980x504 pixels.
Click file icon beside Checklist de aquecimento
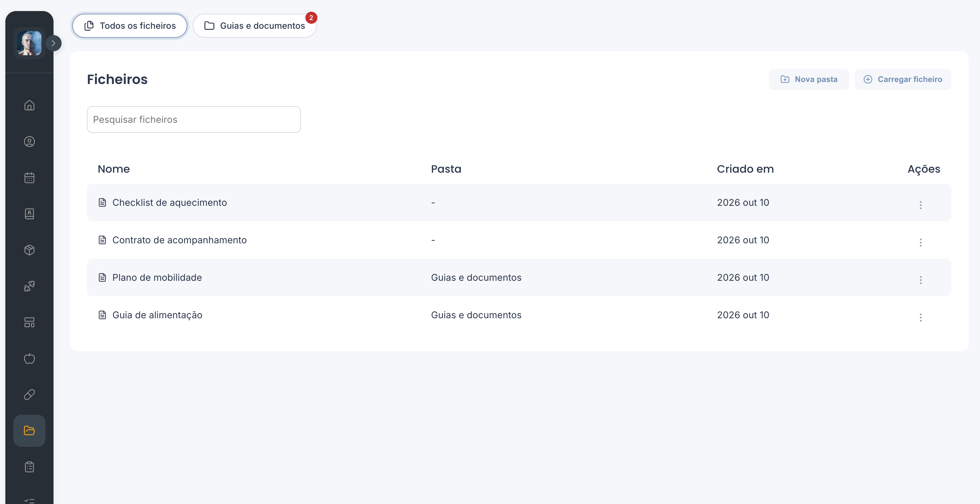pos(102,202)
